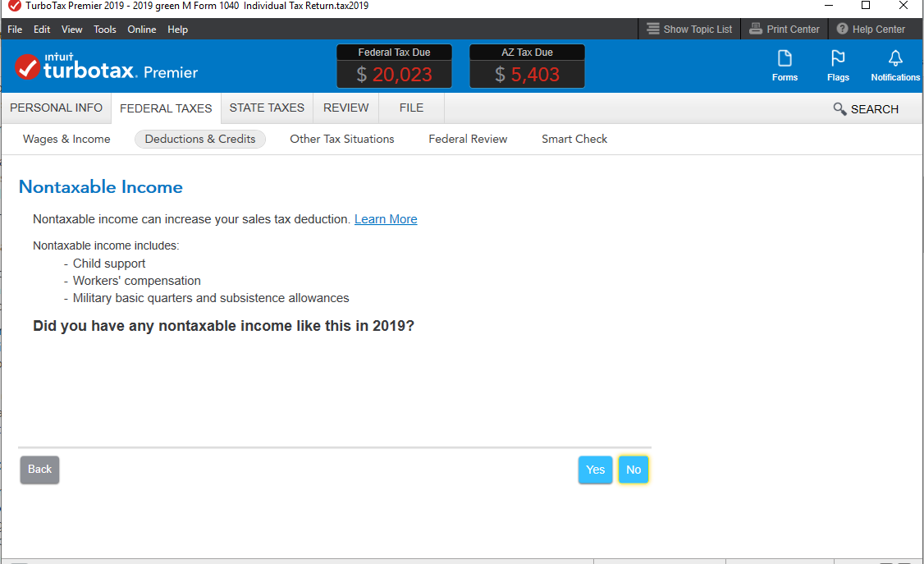924x564 pixels.
Task: Switch to the State Taxes tab
Action: pos(267,108)
